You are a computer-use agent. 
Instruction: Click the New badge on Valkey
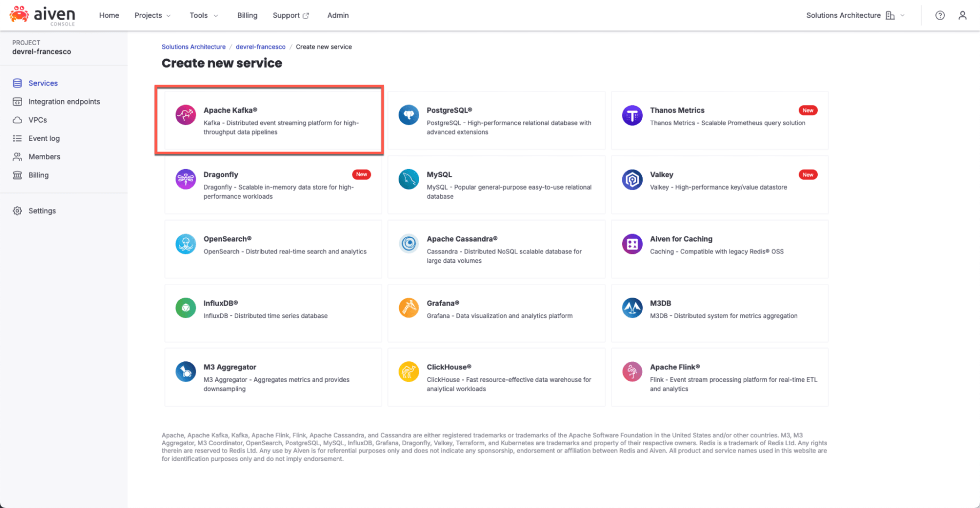point(808,175)
